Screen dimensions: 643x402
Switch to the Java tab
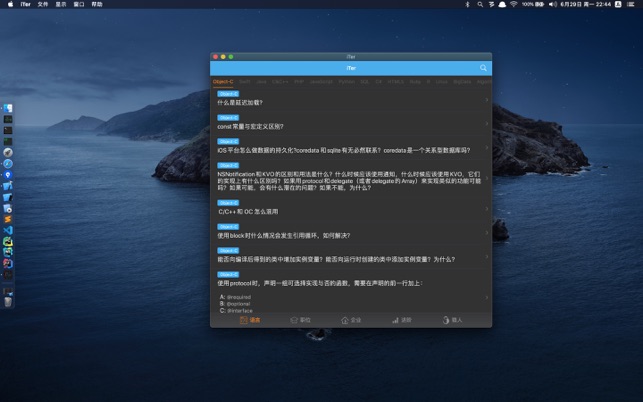[261, 82]
